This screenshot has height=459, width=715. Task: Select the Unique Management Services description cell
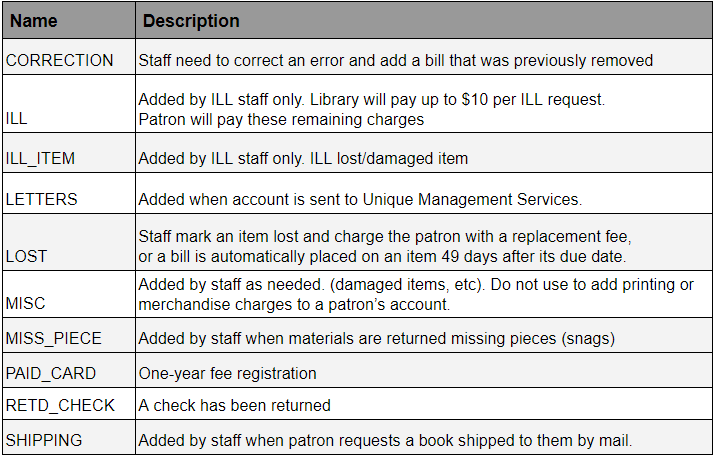tap(360, 199)
